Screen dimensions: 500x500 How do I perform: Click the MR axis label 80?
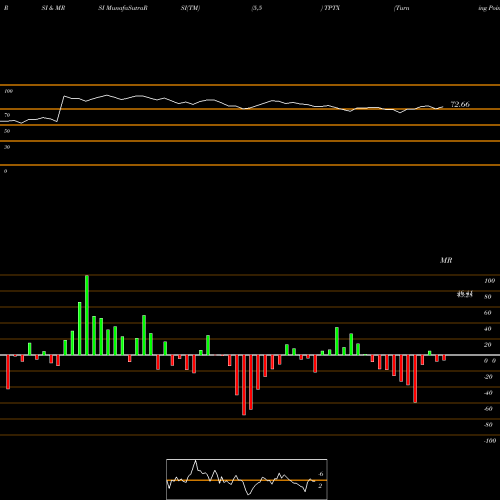click(488, 297)
